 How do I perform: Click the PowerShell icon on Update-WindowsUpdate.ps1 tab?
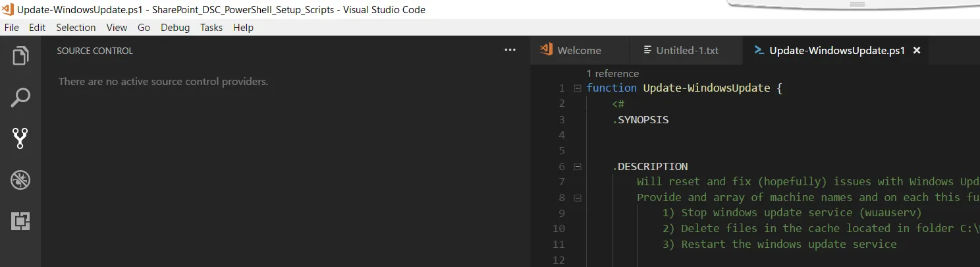point(759,50)
